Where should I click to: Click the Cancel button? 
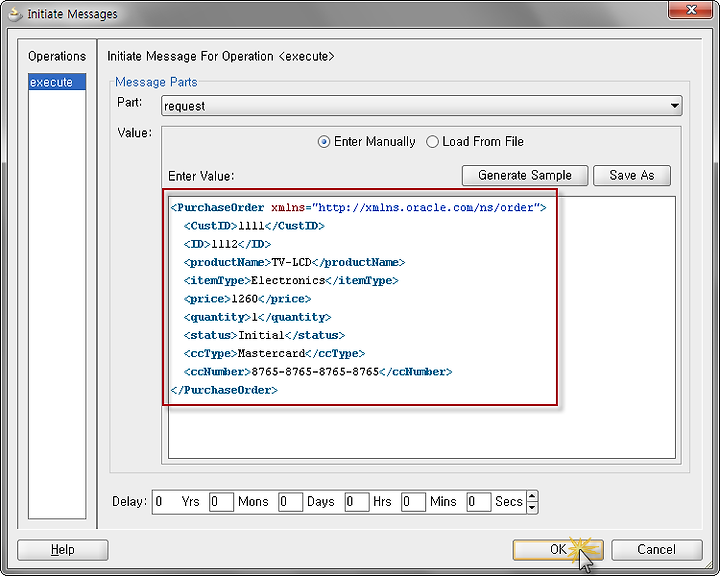(657, 550)
